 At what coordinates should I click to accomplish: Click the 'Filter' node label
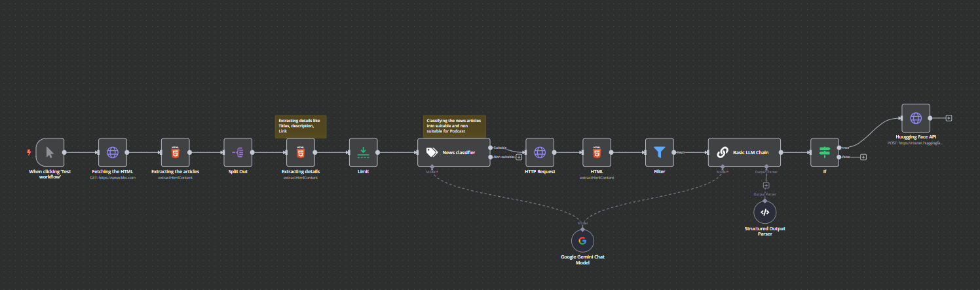coord(660,172)
